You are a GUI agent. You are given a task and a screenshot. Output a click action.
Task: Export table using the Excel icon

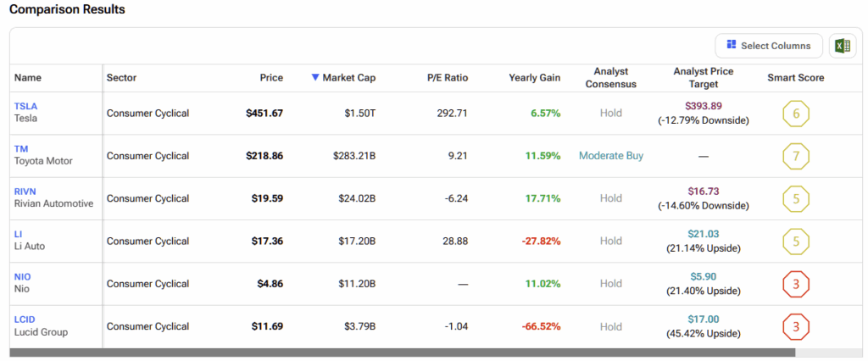pos(842,46)
